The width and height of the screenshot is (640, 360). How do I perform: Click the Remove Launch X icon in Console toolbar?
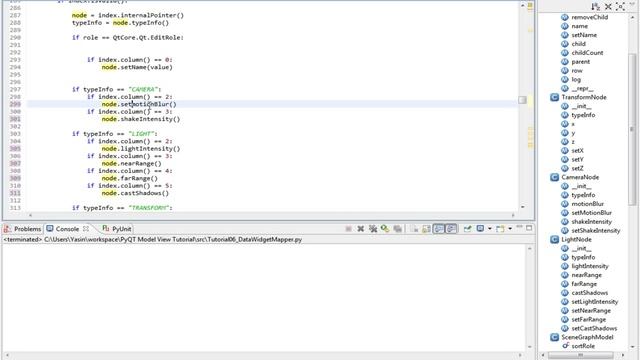coord(361,229)
